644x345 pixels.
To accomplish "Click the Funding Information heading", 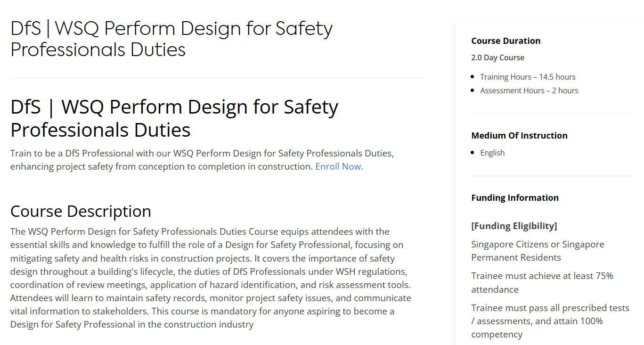I will pyautogui.click(x=515, y=198).
